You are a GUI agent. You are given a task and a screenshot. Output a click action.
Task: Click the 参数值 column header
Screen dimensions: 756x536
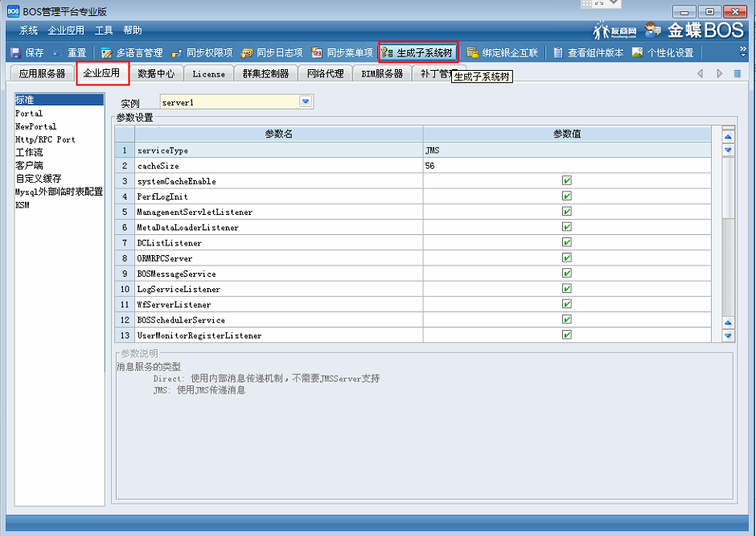pyautogui.click(x=566, y=134)
